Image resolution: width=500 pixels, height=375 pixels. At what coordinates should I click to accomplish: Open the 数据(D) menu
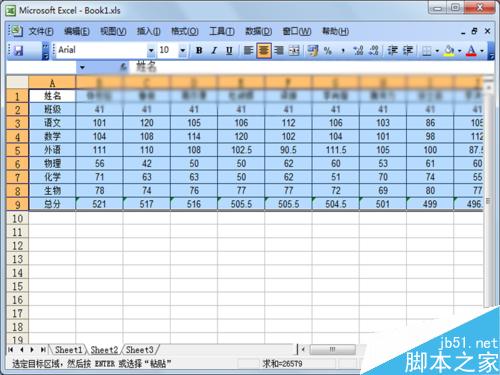(x=259, y=31)
